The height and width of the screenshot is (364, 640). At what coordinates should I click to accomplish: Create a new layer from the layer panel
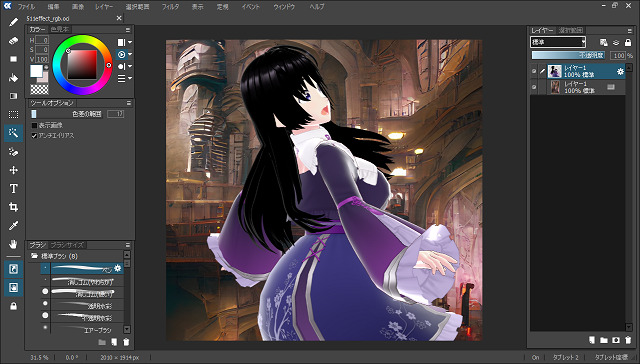point(592,340)
